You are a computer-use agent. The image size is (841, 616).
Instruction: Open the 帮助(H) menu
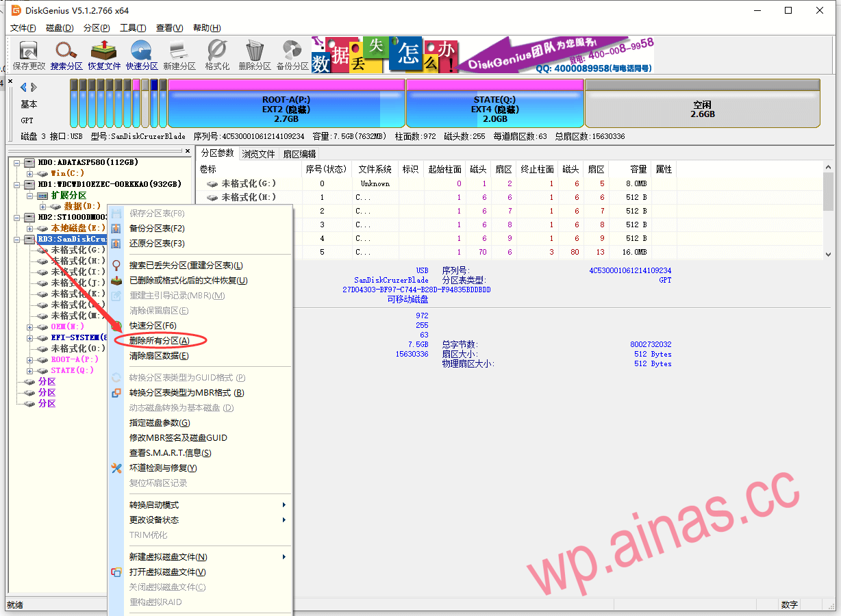[x=207, y=28]
